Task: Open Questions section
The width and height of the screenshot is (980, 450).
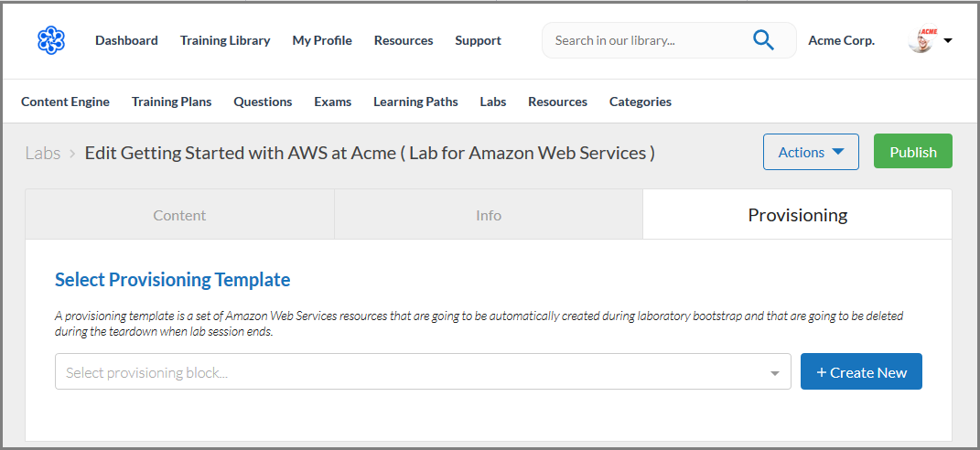Action: point(263,102)
